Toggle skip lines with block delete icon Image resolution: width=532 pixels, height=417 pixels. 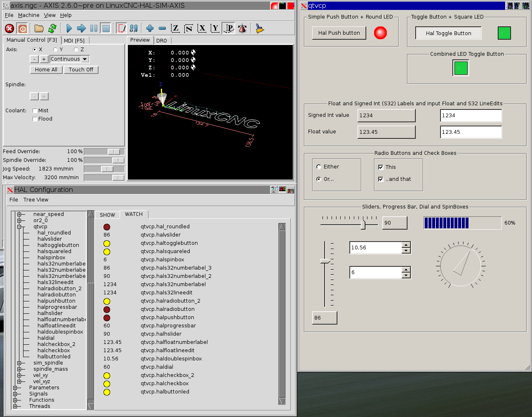coord(122,28)
